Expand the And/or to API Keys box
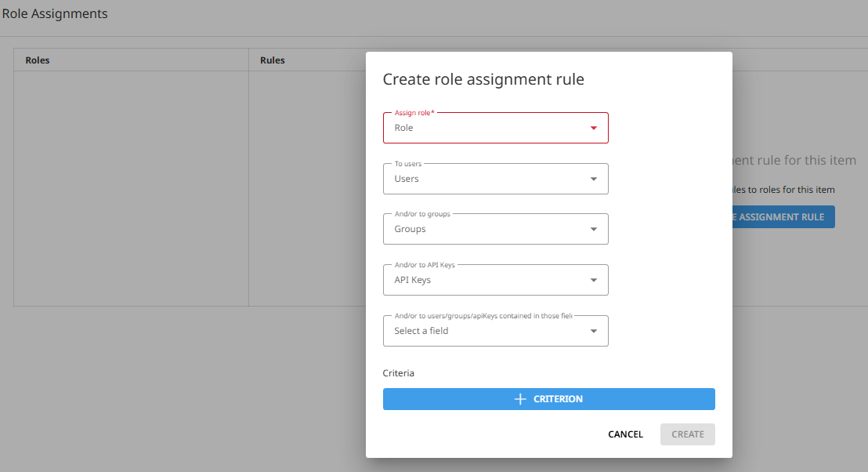 (x=486, y=280)
